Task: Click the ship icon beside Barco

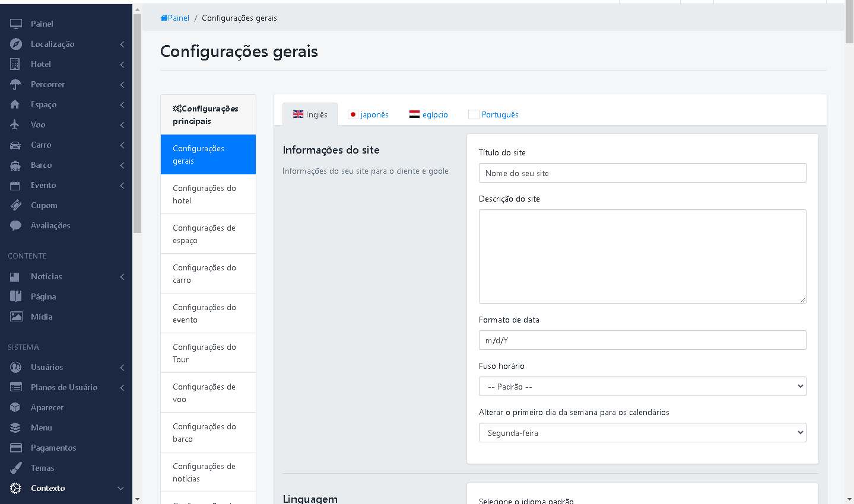Action: tap(15, 165)
